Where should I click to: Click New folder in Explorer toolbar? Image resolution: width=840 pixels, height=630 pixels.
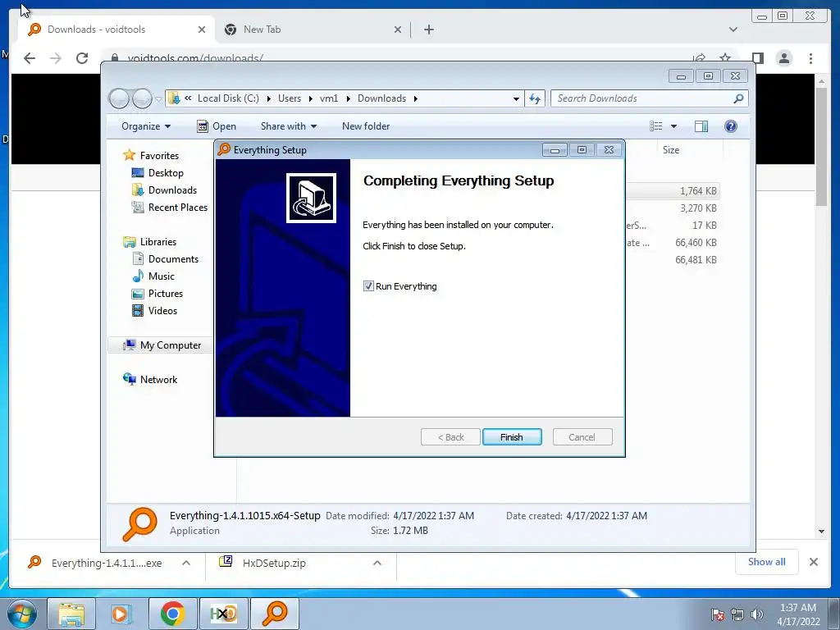click(x=366, y=126)
